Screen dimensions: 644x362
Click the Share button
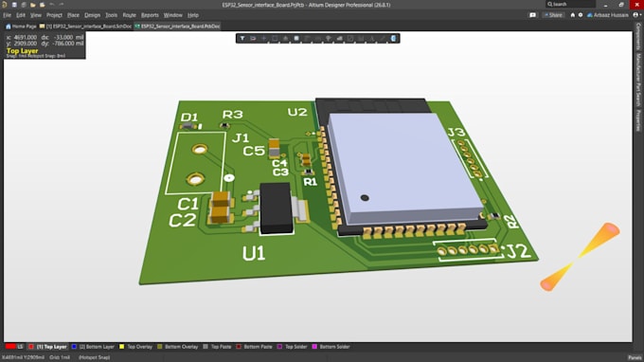553,15
